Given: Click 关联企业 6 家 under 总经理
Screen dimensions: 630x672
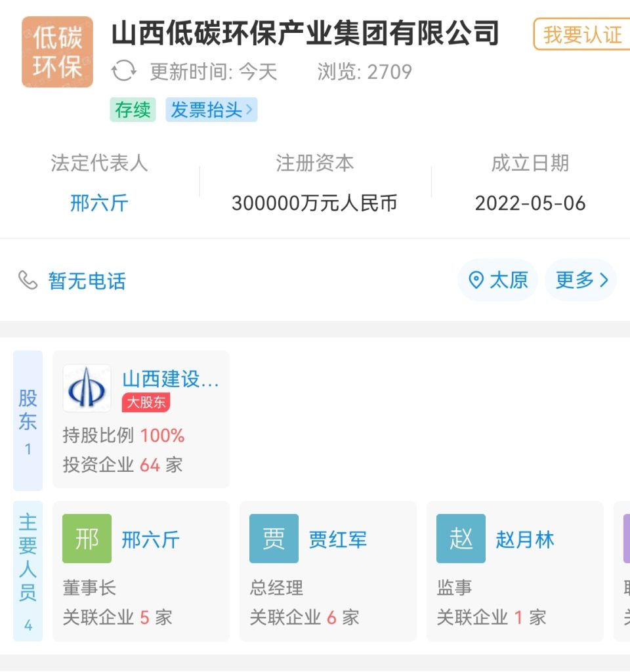Looking at the screenshot, I should (304, 618).
